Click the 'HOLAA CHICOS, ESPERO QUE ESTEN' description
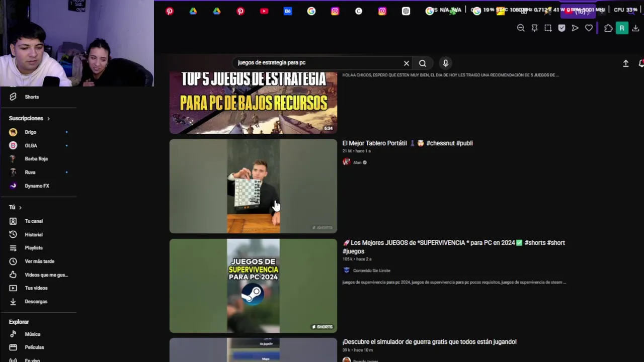Screen dimensions: 644x362 click(450, 75)
